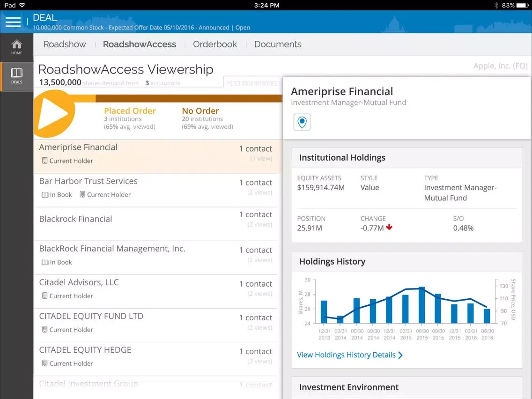Image resolution: width=532 pixels, height=399 pixels.
Task: Tap '1 contact' on Citadel Advisors row
Action: [256, 284]
